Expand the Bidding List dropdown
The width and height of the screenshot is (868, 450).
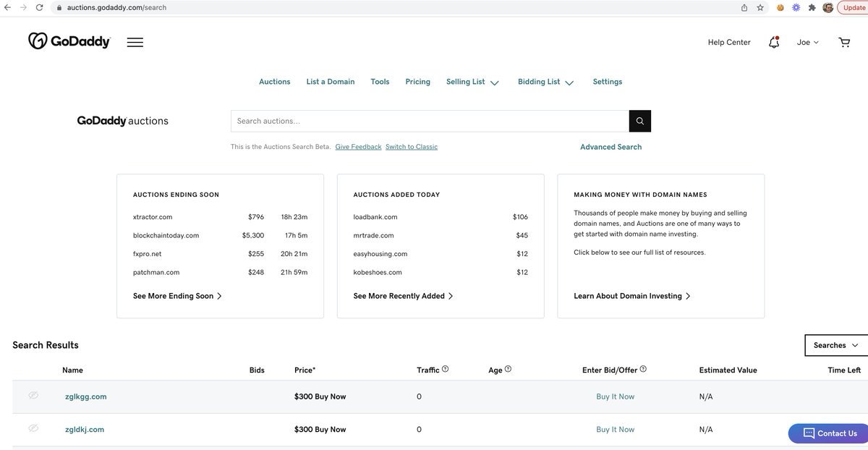pos(545,82)
